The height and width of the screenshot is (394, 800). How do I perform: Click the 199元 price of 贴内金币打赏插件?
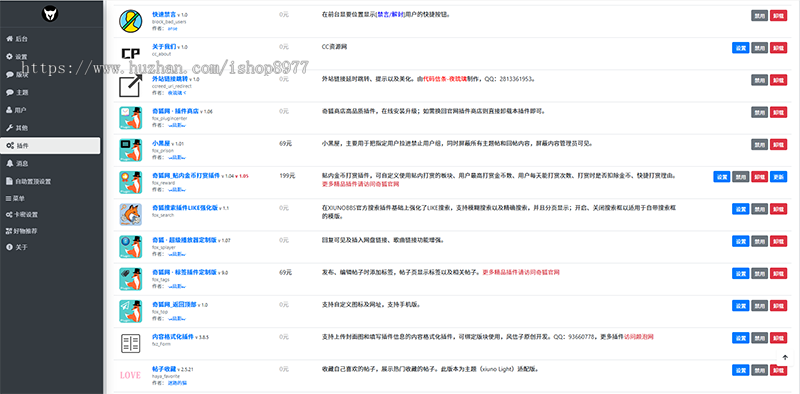coord(287,176)
